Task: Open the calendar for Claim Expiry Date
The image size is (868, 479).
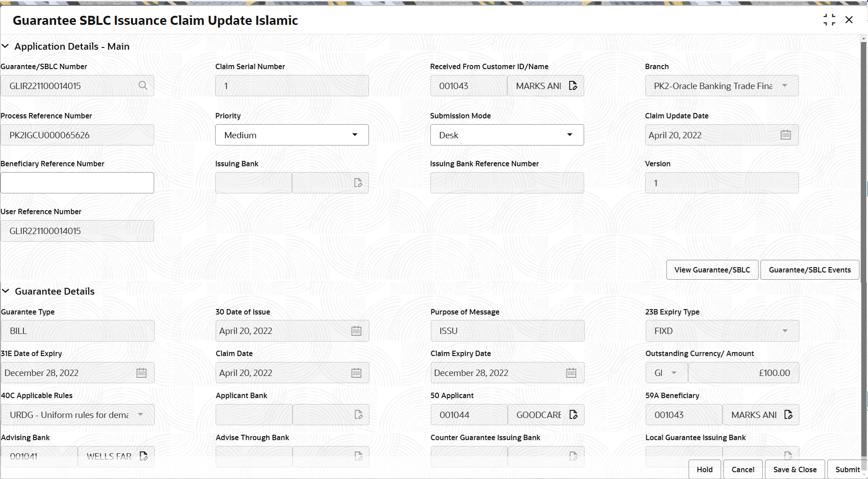Action: 571,372
